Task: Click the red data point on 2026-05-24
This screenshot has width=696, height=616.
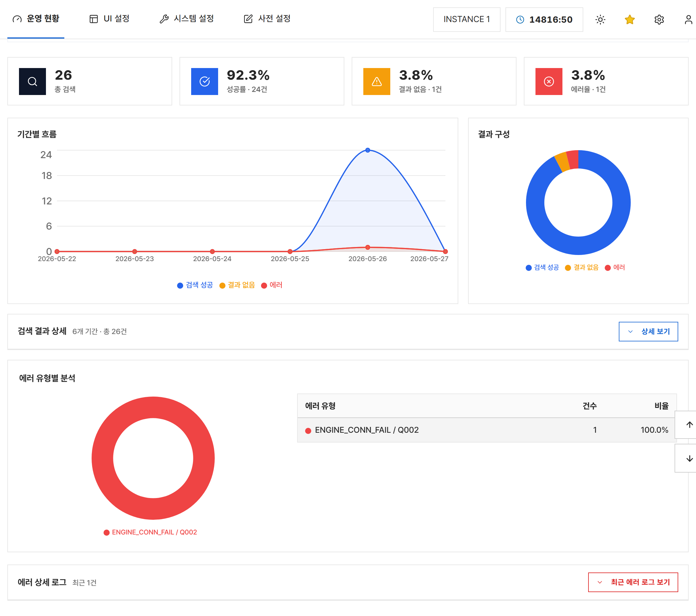Action: pos(212,251)
